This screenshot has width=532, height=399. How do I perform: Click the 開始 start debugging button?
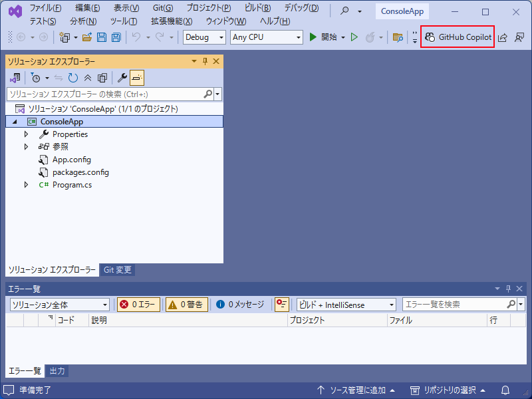point(323,37)
